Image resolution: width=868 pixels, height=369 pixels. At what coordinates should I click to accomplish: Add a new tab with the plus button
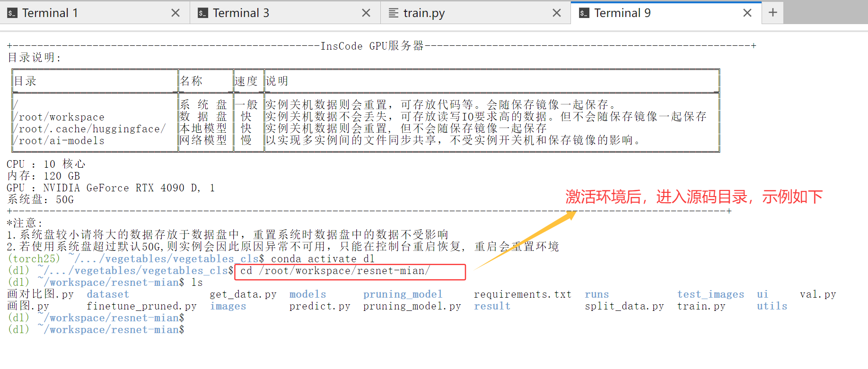[773, 12]
